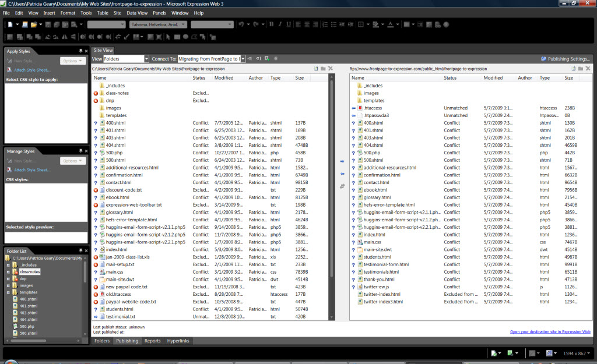The width and height of the screenshot is (597, 364).
Task: Click the bulleted list icon
Action: (333, 24)
